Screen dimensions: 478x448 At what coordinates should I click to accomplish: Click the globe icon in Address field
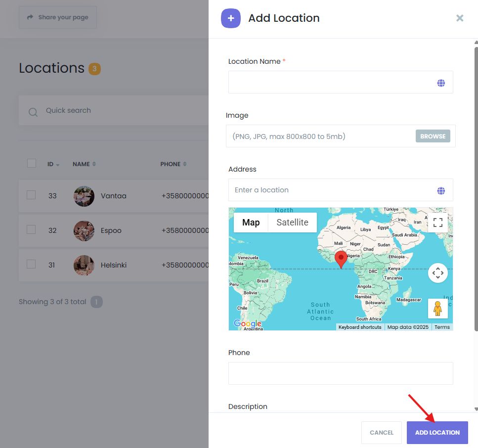[x=441, y=191]
